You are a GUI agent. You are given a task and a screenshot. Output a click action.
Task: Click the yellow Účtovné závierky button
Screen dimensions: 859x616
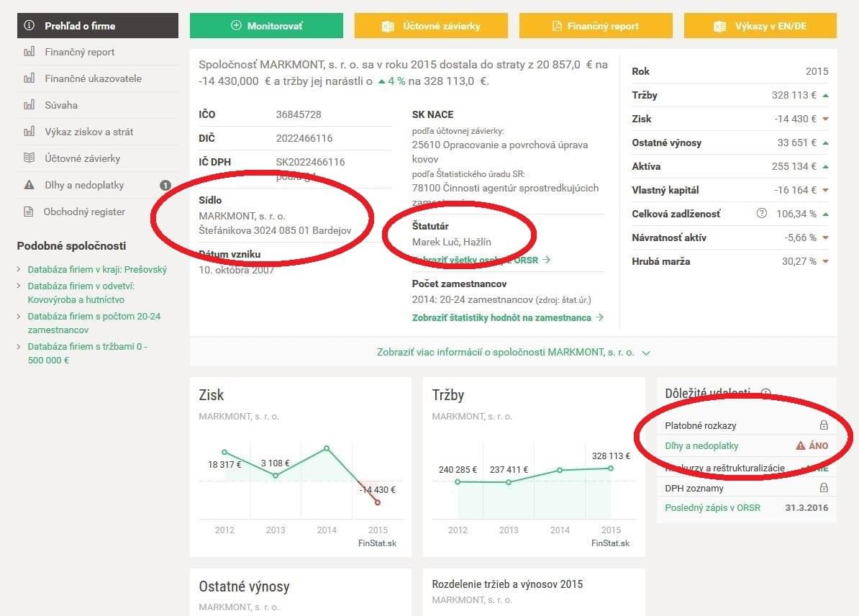431,26
